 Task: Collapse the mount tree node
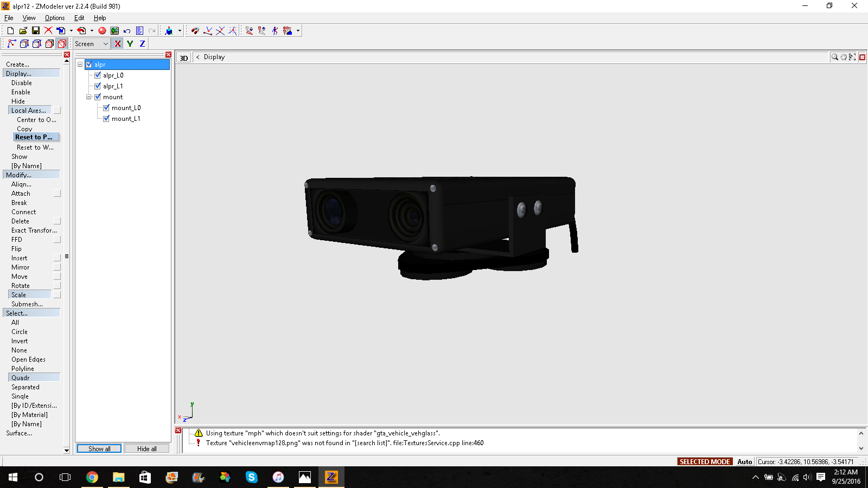pyautogui.click(x=89, y=97)
